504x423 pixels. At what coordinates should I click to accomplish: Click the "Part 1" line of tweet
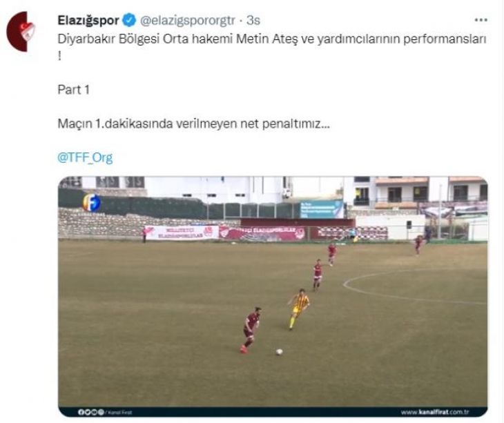tap(74, 90)
